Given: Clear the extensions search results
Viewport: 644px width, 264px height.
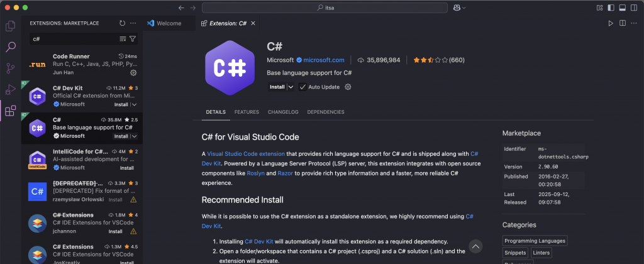Looking at the screenshot, I should [123, 39].
